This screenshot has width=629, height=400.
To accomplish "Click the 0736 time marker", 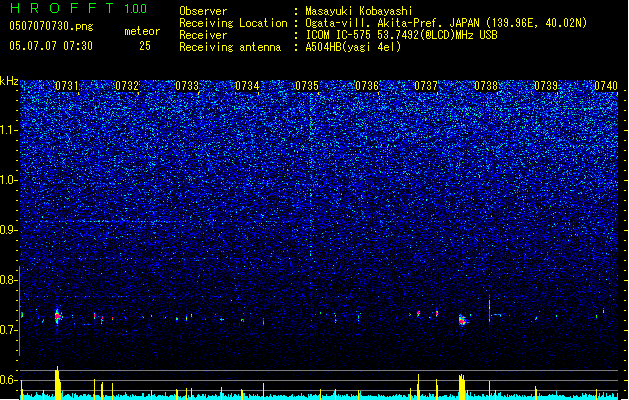I will pyautogui.click(x=367, y=86).
